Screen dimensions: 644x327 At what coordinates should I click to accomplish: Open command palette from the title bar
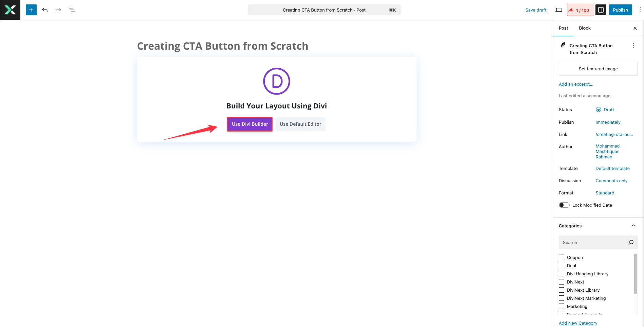tap(324, 10)
